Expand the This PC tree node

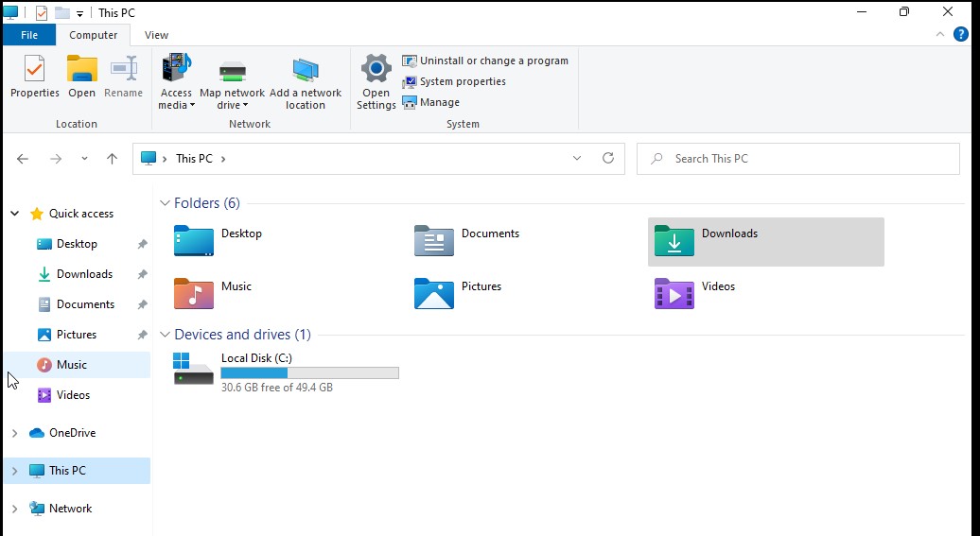14,471
